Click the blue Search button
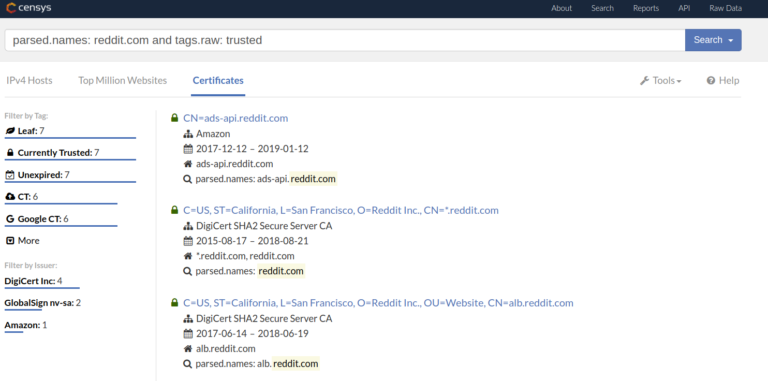Image resolution: width=768 pixels, height=381 pixels. point(713,40)
